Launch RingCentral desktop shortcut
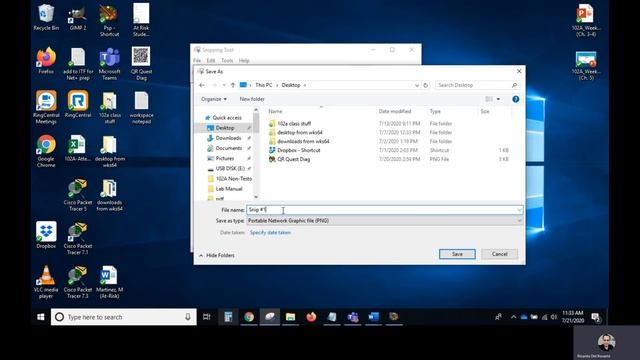This screenshot has height=360, width=640. point(78,104)
